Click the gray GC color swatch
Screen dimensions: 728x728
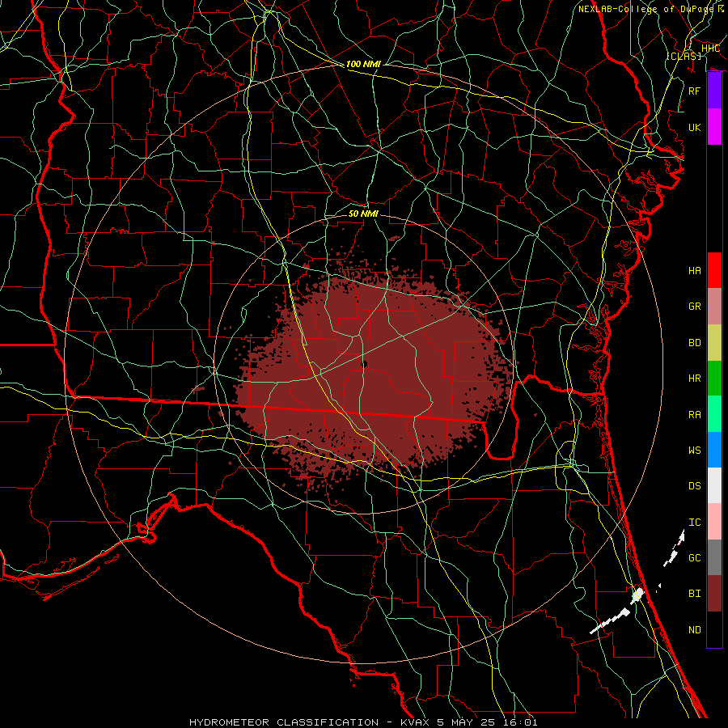point(714,557)
